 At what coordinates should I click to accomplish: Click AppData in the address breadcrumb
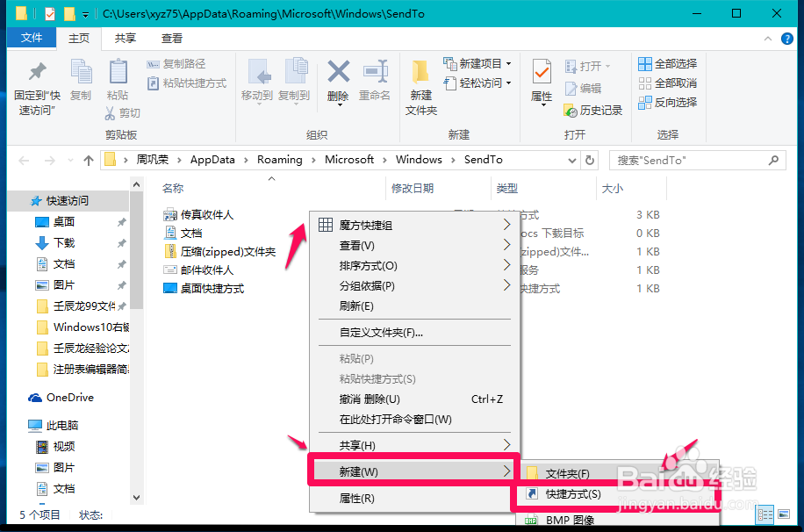click(212, 160)
